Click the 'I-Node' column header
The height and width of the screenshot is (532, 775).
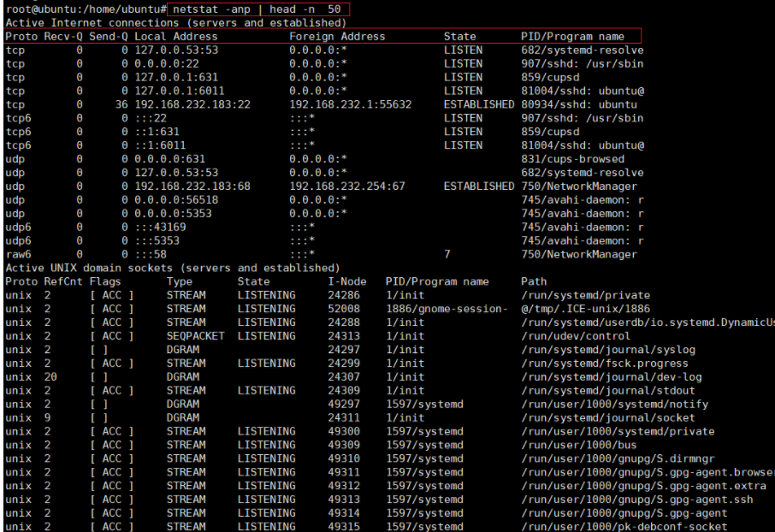[347, 281]
